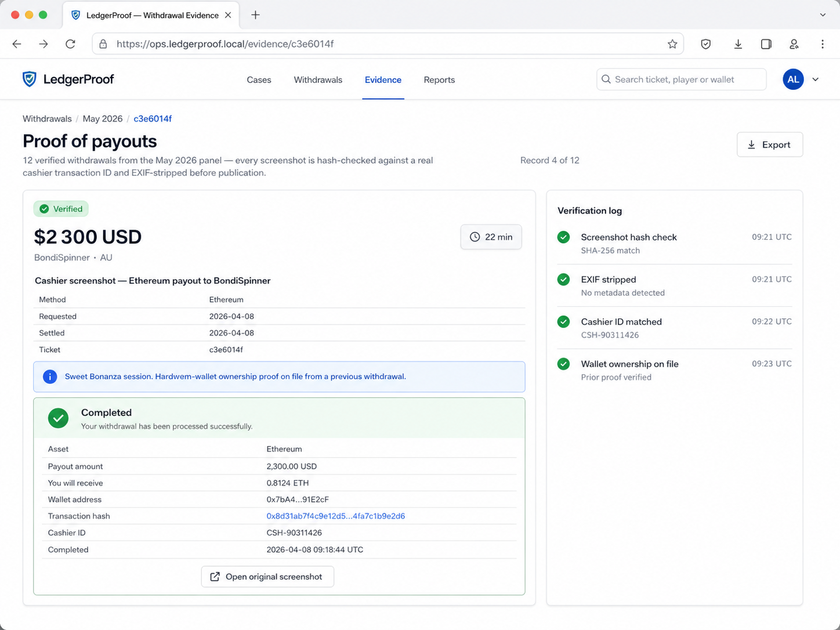Image resolution: width=840 pixels, height=630 pixels.
Task: Click the EXIF stripped log entry title
Action: coord(609,280)
